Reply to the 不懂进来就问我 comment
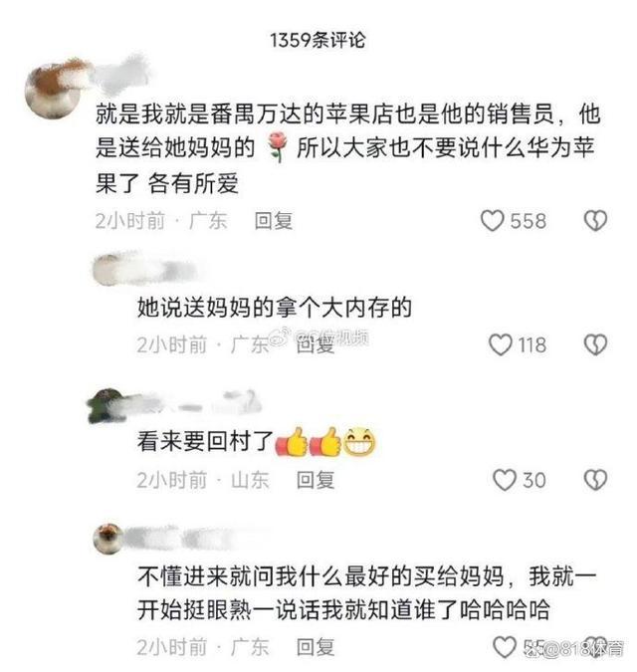The width and height of the screenshot is (637, 672). (x=316, y=647)
